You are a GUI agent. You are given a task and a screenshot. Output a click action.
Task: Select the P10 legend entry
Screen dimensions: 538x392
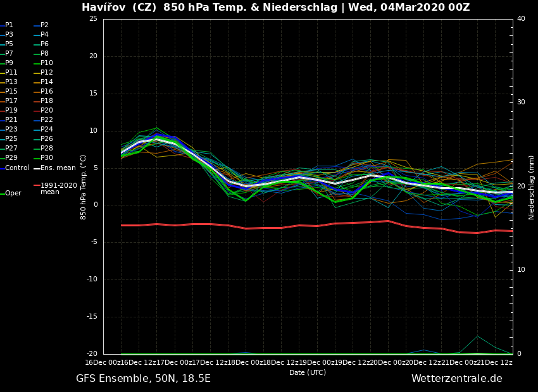click(x=46, y=63)
